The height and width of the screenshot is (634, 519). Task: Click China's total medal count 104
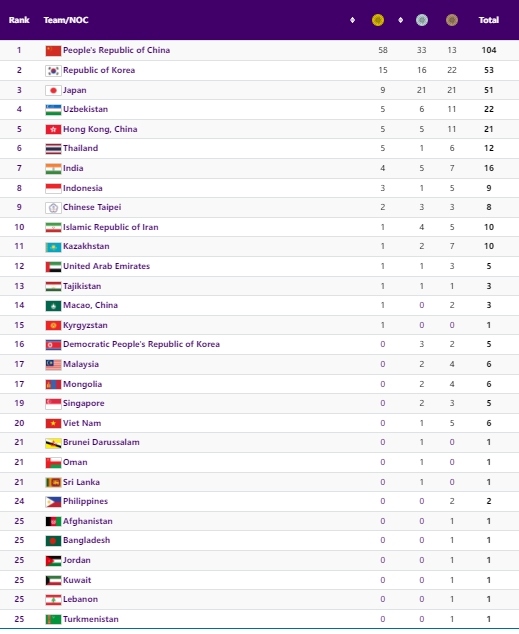pyautogui.click(x=489, y=50)
